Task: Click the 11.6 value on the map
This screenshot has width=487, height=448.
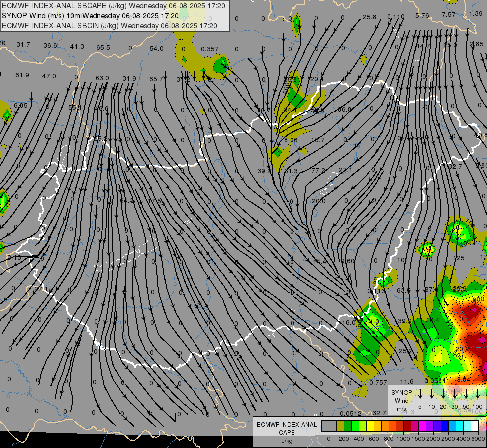Action: click(x=407, y=381)
